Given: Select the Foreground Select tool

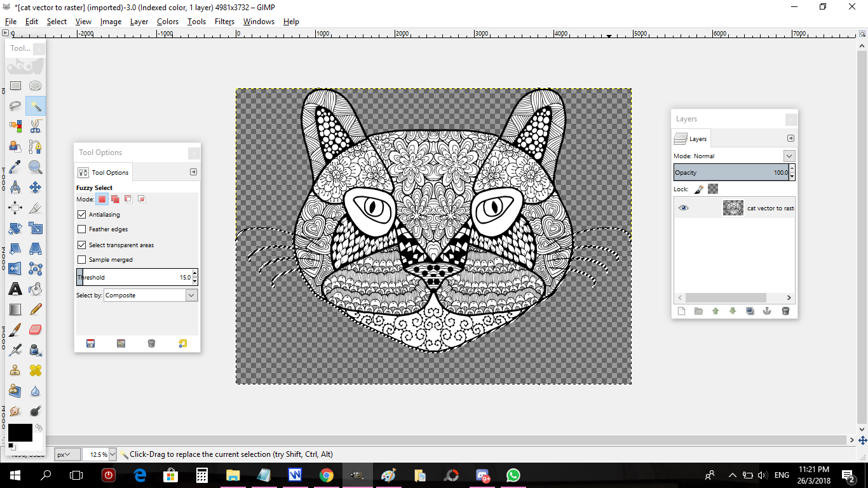Looking at the screenshot, I should pos(15,147).
